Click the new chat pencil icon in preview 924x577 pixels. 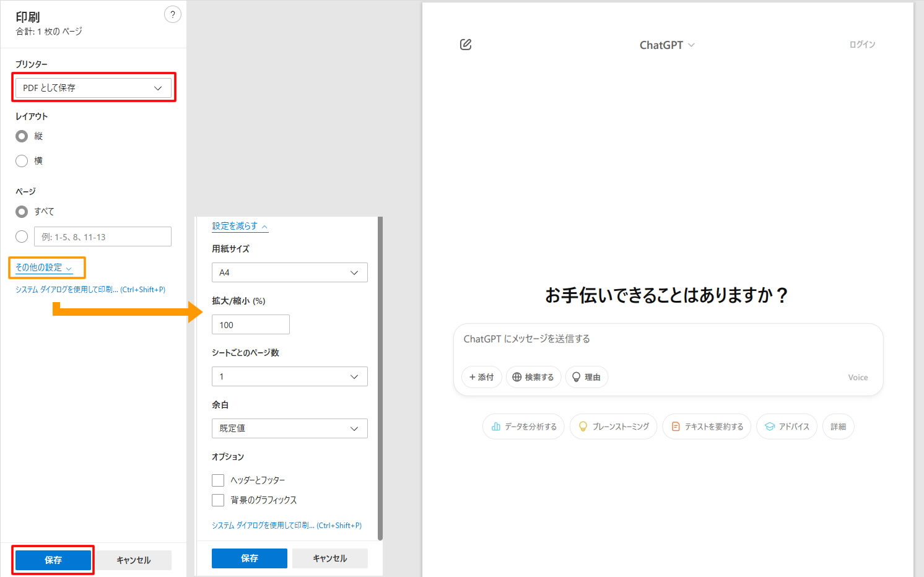(x=466, y=45)
